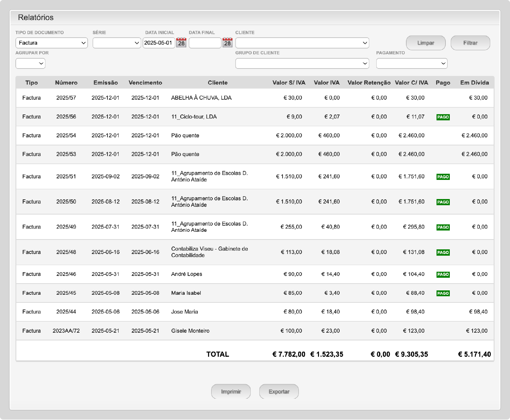Click the PAGO badge for invoice 2025/48
510x420 pixels.
click(x=443, y=252)
